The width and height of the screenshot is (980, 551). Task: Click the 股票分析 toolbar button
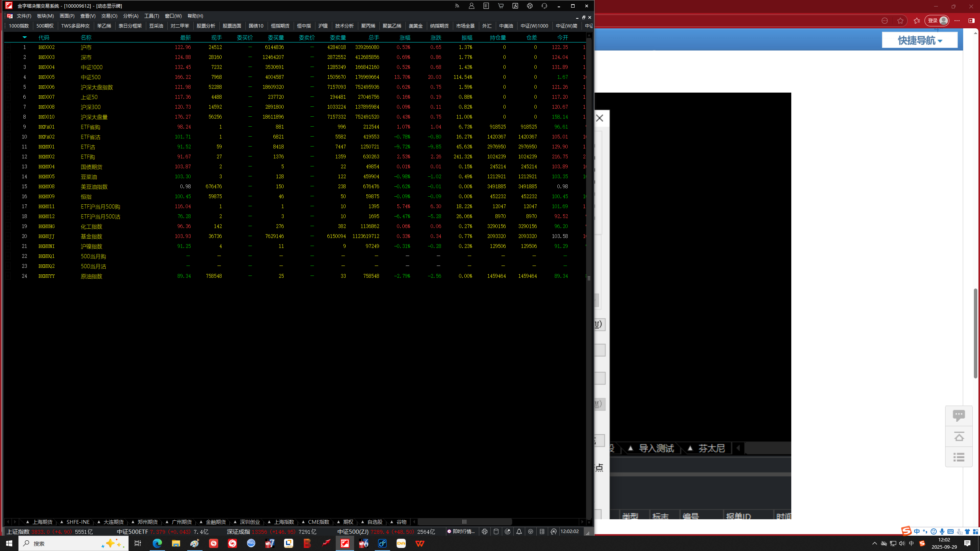tap(206, 26)
